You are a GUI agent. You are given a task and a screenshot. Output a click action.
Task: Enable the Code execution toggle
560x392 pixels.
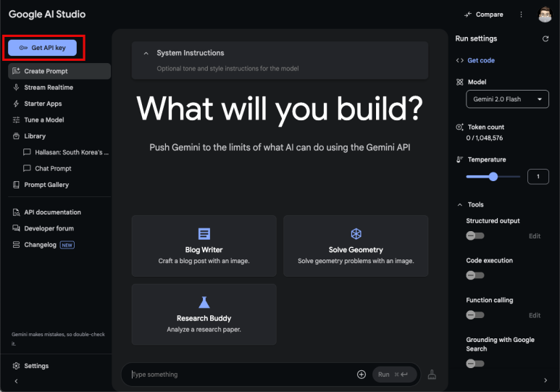tap(475, 275)
